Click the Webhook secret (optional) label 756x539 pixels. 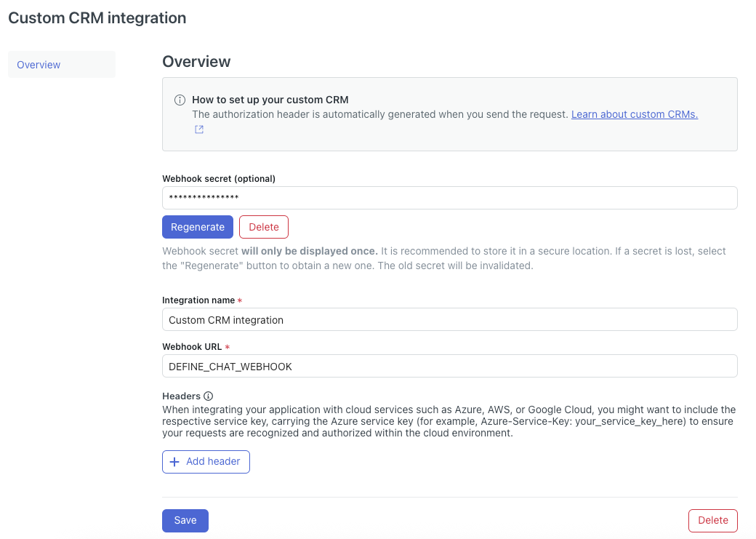[x=218, y=178]
